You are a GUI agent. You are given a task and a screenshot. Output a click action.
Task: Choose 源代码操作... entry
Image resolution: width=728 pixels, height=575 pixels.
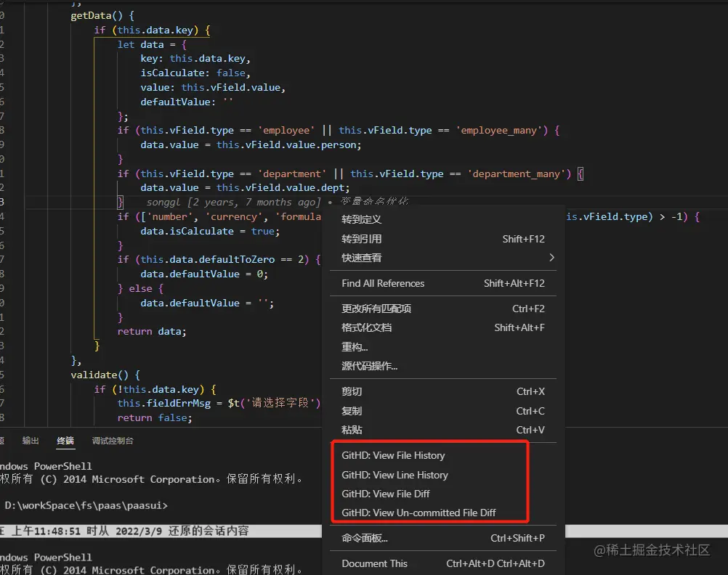(x=443, y=366)
